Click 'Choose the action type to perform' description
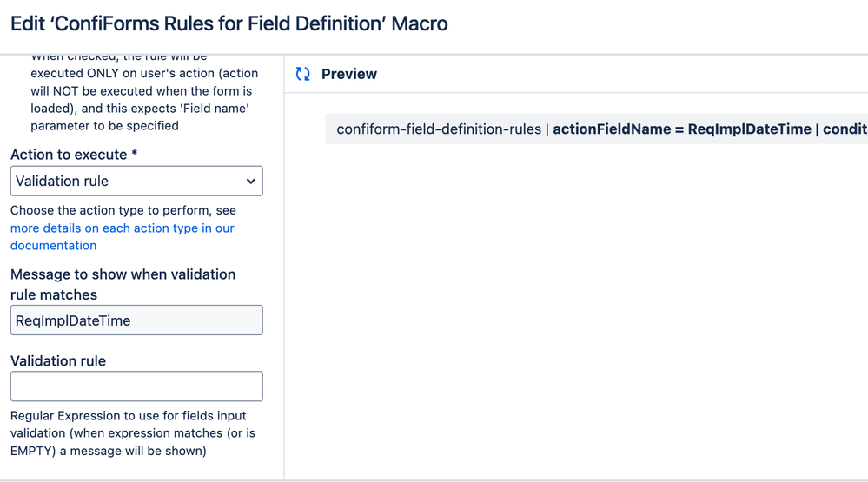868x482 pixels. (x=123, y=211)
